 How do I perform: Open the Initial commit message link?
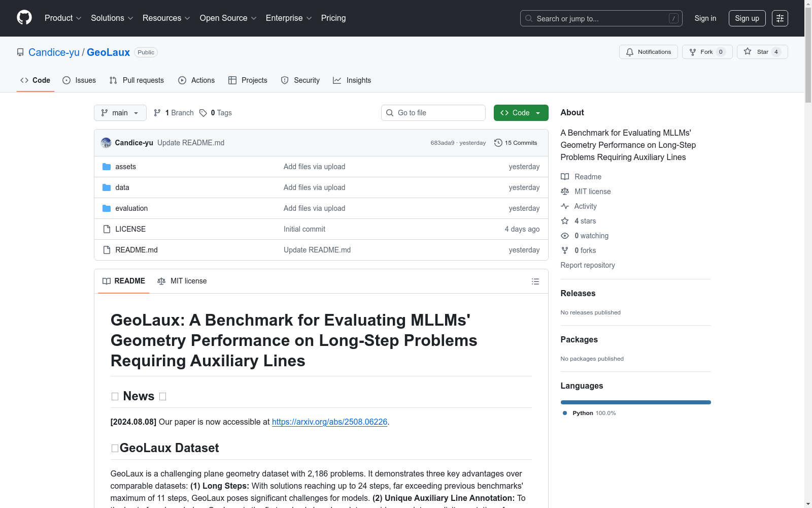click(x=304, y=229)
